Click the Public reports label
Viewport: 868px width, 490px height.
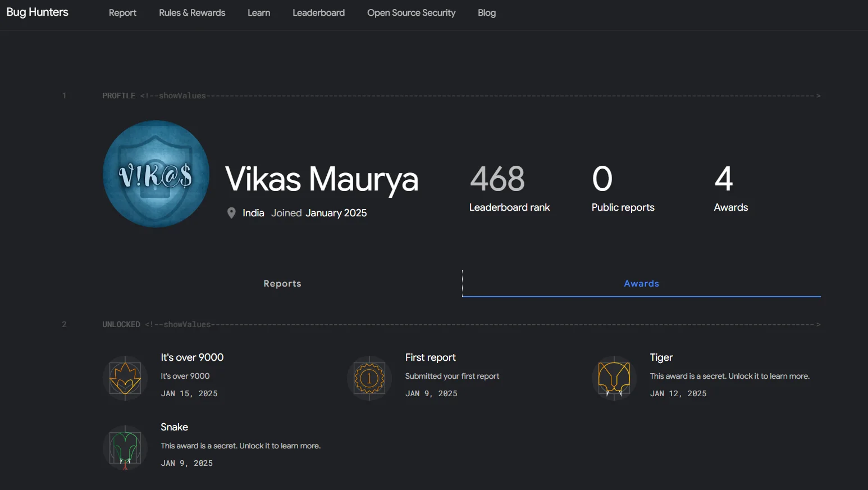(x=623, y=207)
